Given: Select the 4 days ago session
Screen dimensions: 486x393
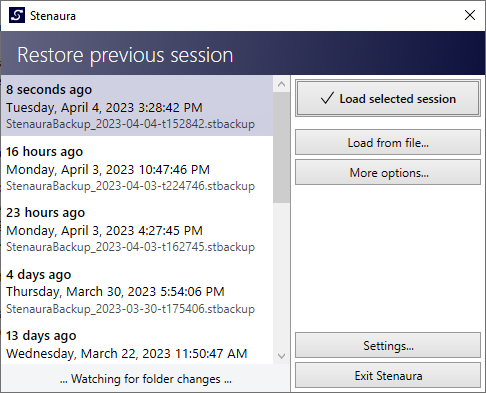Looking at the screenshot, I should [137, 291].
